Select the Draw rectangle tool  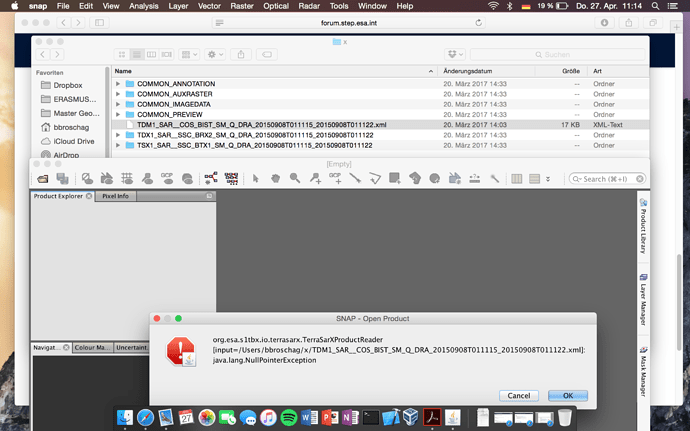click(x=395, y=178)
